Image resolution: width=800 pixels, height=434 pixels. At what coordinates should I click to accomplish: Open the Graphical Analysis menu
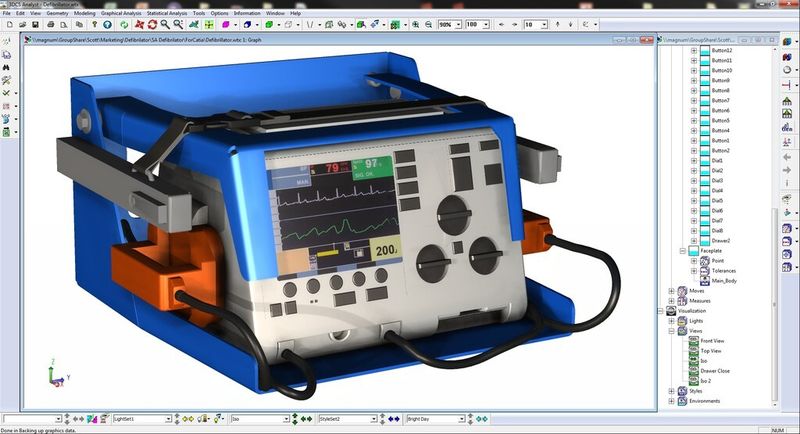point(121,13)
